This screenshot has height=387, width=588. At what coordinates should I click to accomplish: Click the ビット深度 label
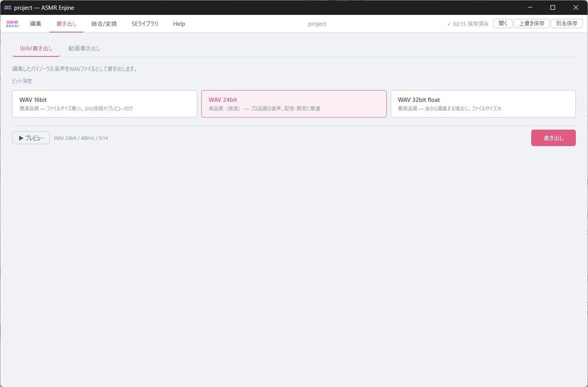pyautogui.click(x=22, y=81)
